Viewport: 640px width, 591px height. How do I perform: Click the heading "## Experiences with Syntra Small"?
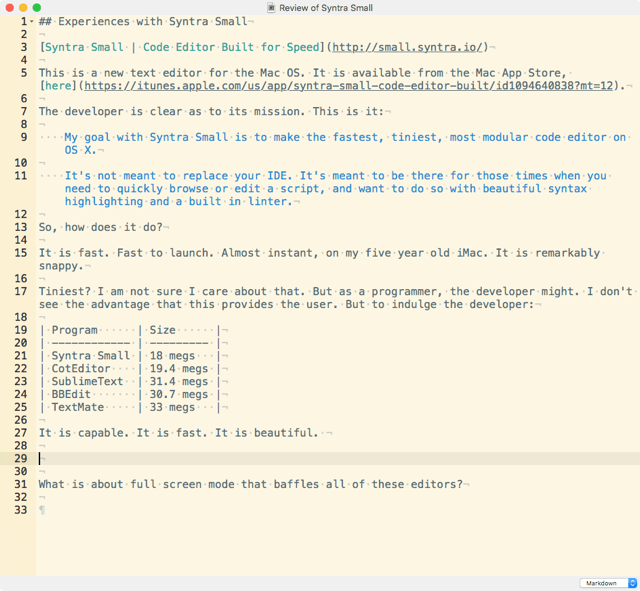click(x=143, y=21)
